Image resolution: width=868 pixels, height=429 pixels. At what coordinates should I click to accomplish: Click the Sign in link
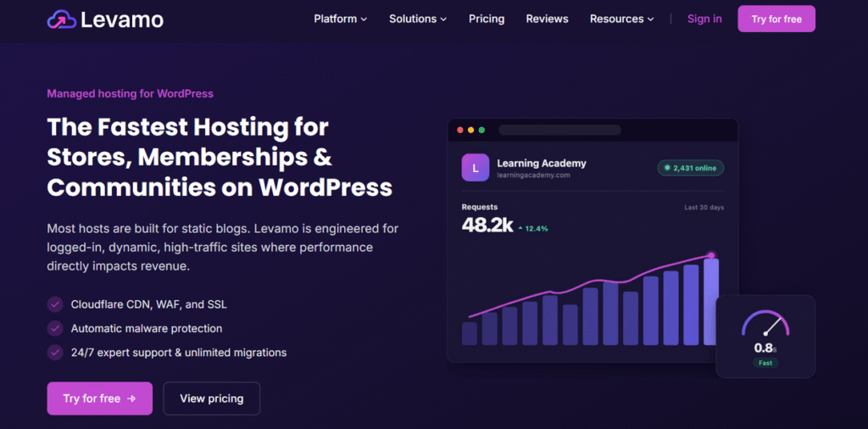[x=704, y=19]
